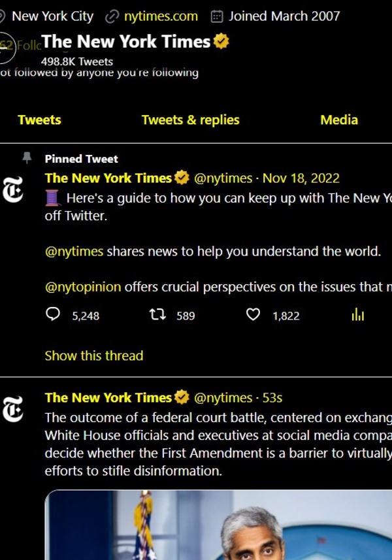Viewport: 392px width, 560px height.
Task: Click the link icon beside nytimes.com
Action: click(112, 16)
